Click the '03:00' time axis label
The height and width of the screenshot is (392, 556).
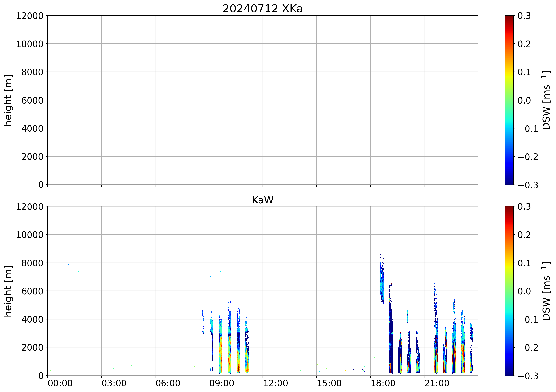[x=114, y=383]
